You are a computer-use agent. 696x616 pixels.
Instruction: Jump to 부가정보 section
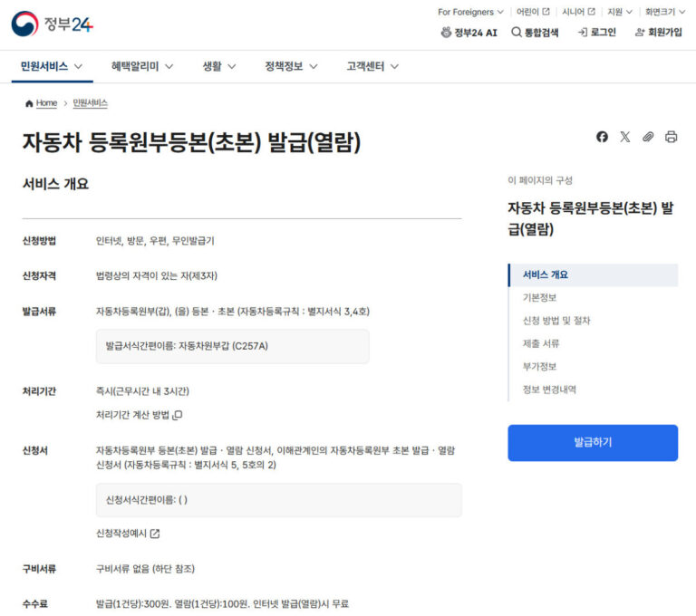[539, 367]
